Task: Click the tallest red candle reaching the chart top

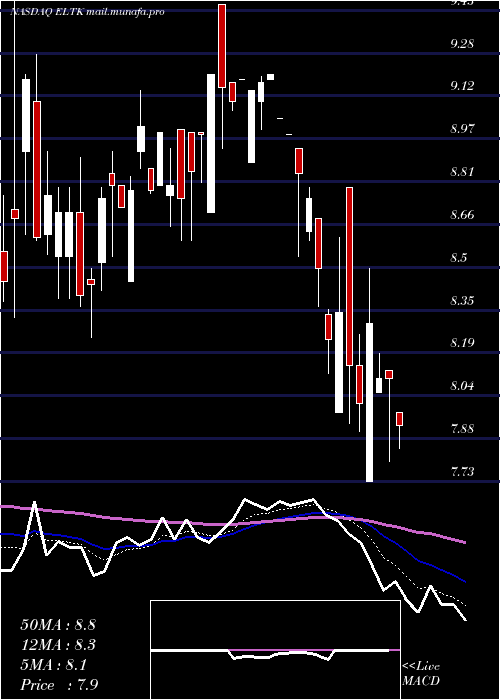Action: click(x=222, y=46)
